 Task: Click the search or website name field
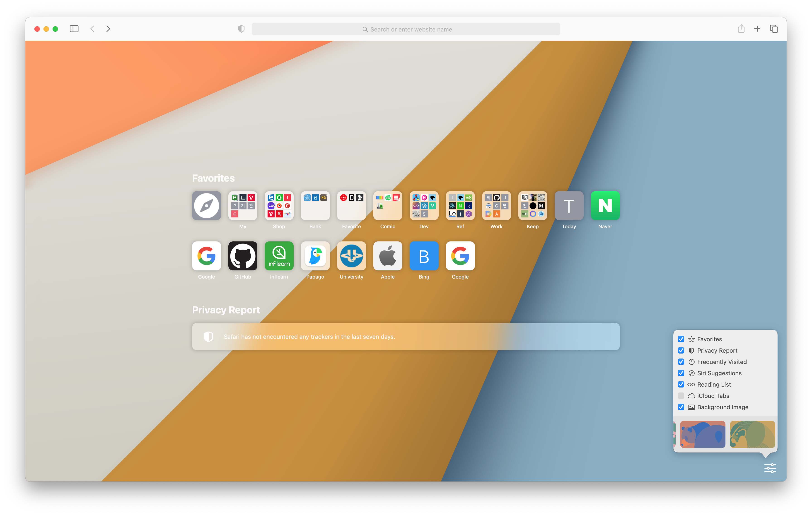click(406, 29)
